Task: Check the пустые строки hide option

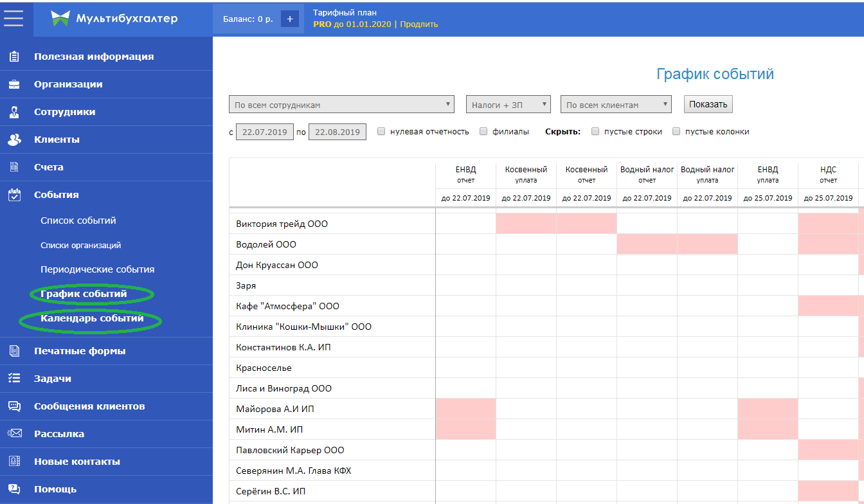Action: tap(595, 131)
